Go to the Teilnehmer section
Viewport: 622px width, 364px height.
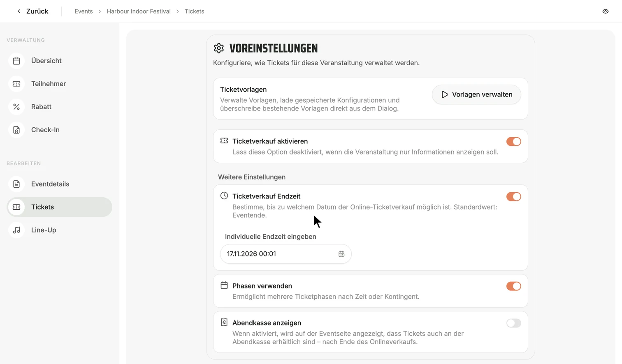point(60,84)
